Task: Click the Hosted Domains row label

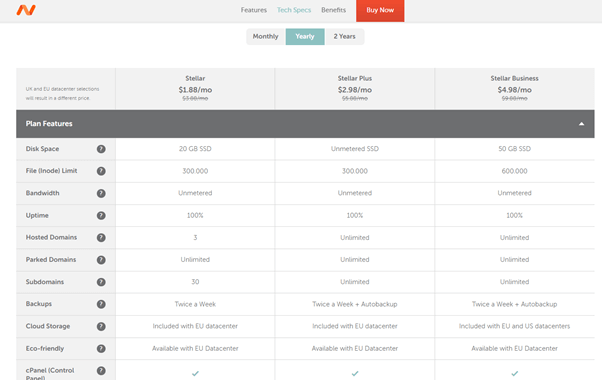Action: click(x=51, y=238)
